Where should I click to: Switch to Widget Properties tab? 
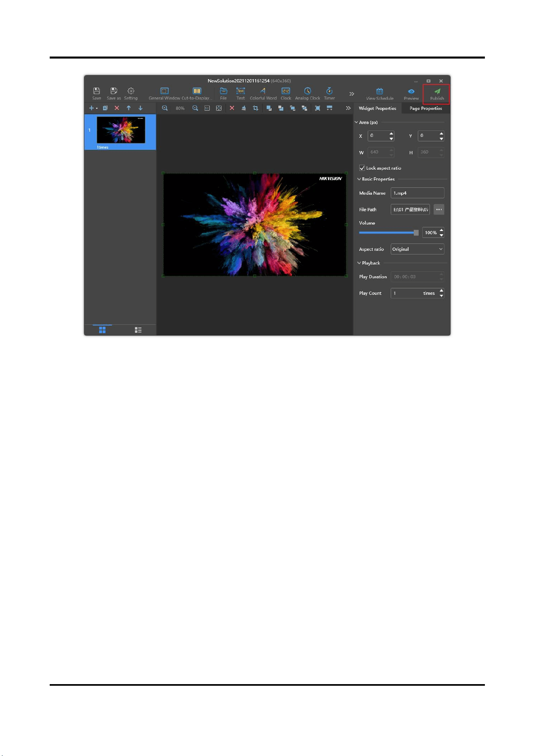click(377, 108)
